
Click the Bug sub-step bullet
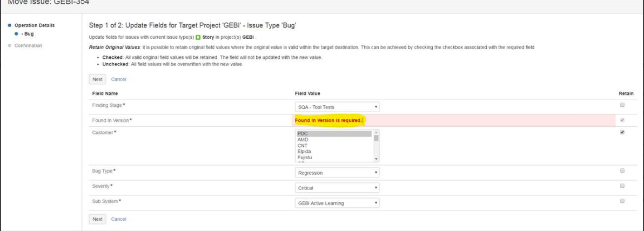pyautogui.click(x=16, y=33)
